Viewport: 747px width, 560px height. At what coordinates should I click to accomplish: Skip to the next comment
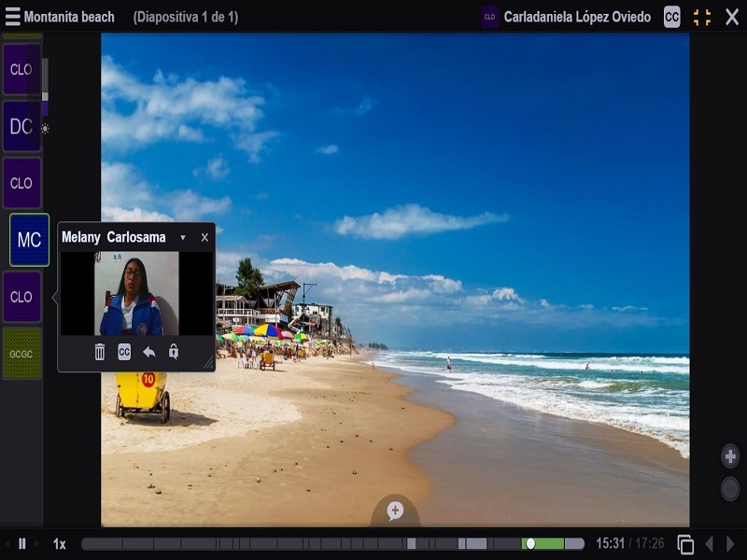click(x=36, y=543)
